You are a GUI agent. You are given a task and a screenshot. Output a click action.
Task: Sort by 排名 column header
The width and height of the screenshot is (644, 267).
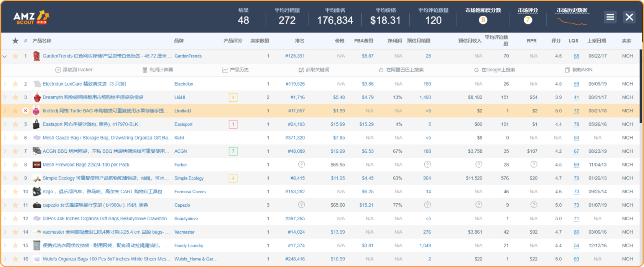pos(300,41)
